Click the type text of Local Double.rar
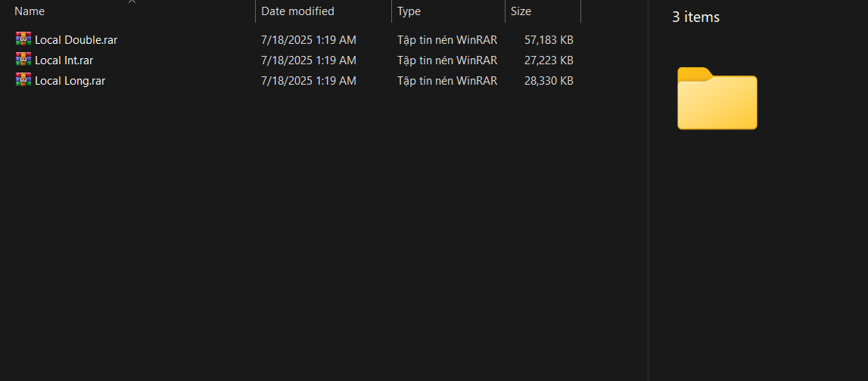 (x=446, y=39)
